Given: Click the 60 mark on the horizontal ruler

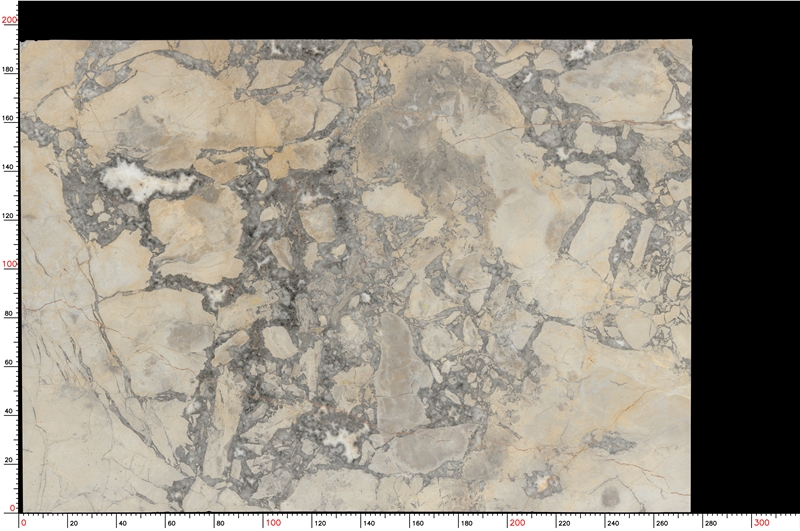Looking at the screenshot, I should (171, 523).
